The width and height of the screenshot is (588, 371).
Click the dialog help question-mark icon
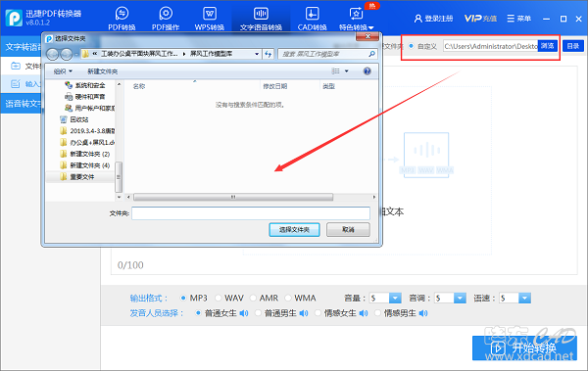click(x=367, y=71)
